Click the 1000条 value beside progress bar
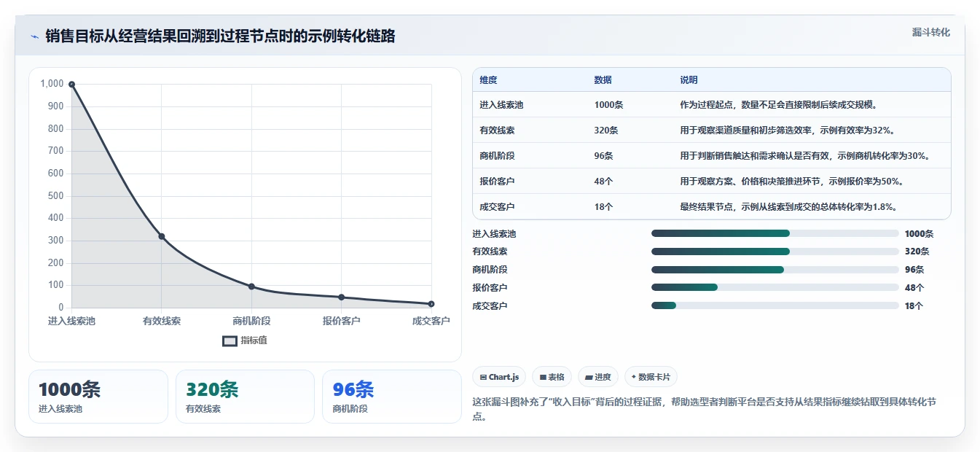This screenshot has width=980, height=452. point(919,234)
